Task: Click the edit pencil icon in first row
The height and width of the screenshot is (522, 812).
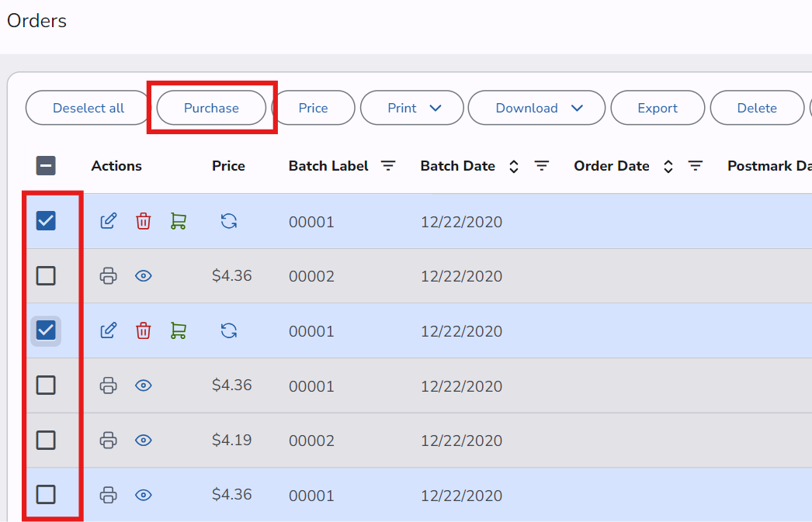Action: 109,221
